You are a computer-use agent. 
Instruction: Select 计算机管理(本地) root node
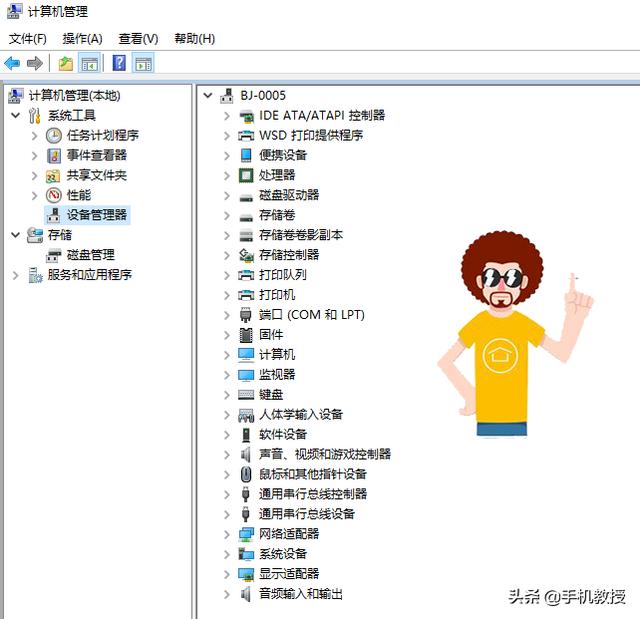74,95
